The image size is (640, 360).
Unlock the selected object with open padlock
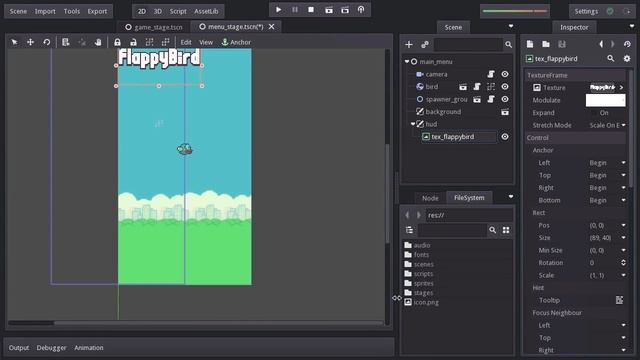tap(133, 42)
